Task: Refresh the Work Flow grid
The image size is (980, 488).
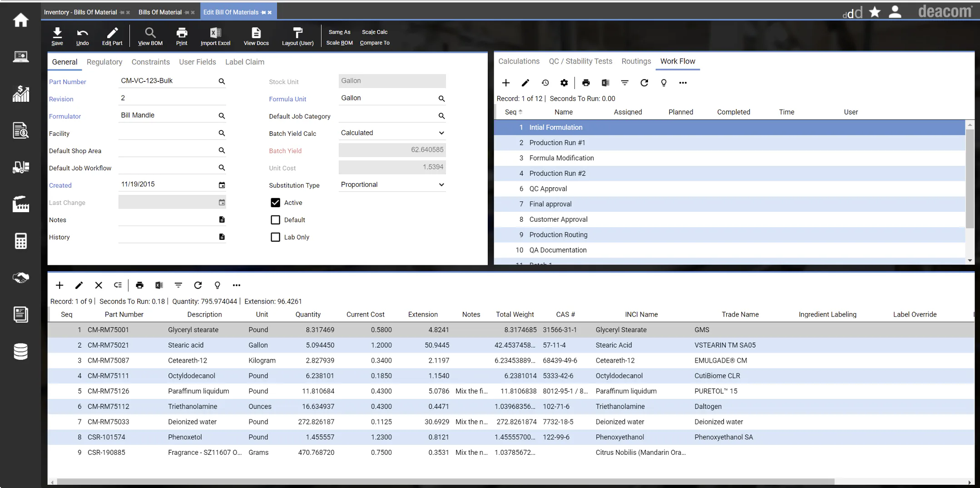Action: tap(644, 83)
